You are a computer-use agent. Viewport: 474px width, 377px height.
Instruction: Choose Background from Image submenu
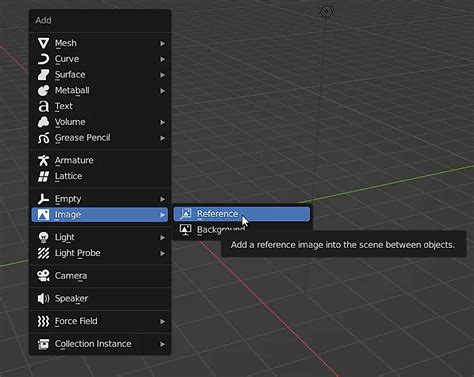click(x=242, y=230)
